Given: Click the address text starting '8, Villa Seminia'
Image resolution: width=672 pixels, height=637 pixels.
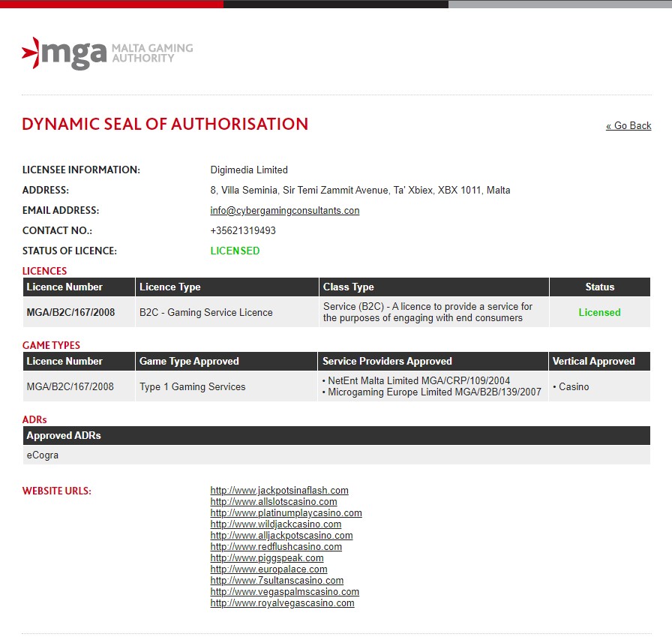Looking at the screenshot, I should coord(360,190).
